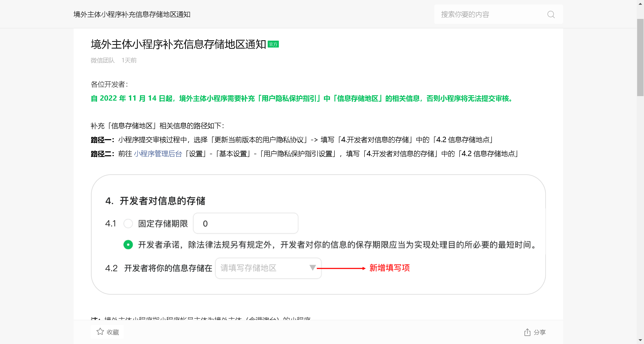Click the scrollbar up arrow
644x344 pixels.
point(640,3)
